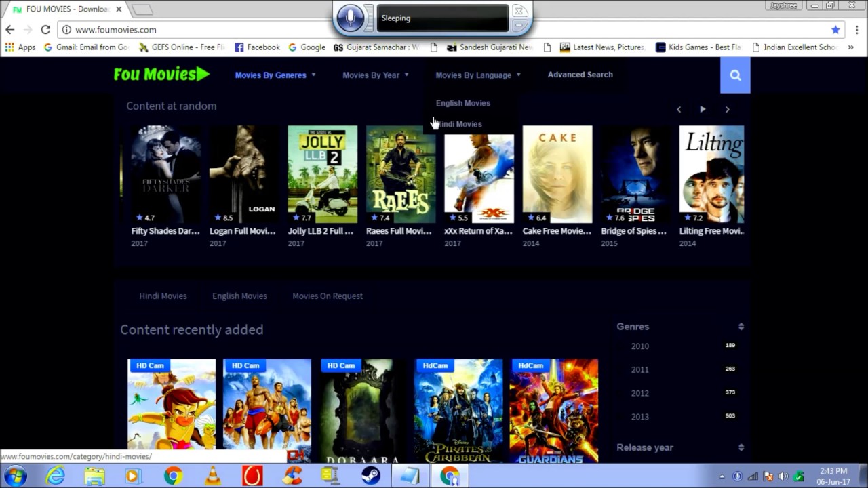Expand Movies By Generes dropdown
Viewport: 868px width, 488px height.
coord(275,75)
